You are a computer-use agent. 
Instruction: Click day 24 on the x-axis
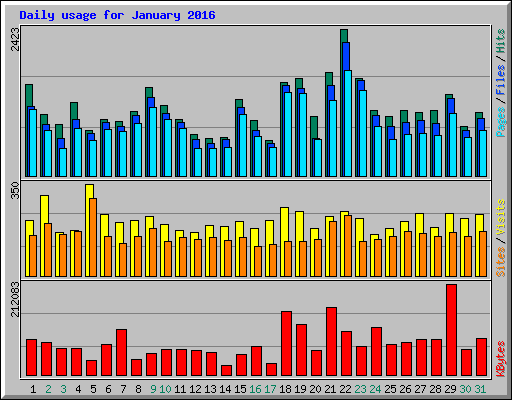coord(375,389)
